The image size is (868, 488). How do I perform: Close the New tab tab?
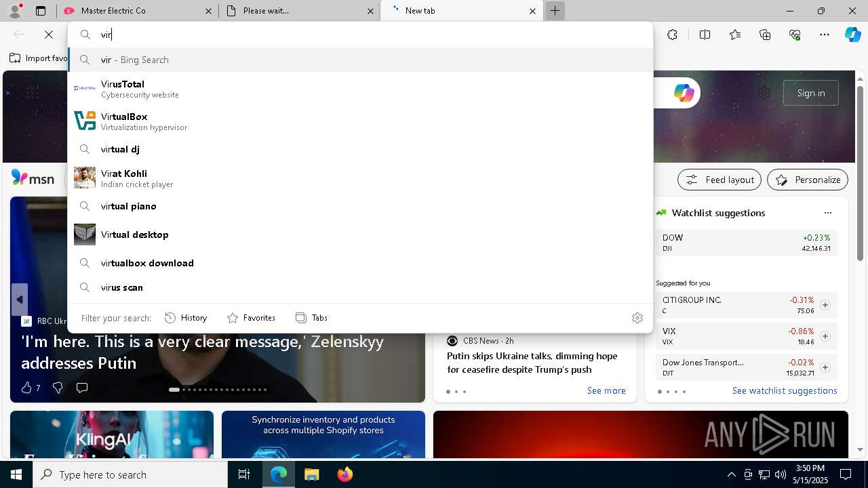(x=532, y=11)
